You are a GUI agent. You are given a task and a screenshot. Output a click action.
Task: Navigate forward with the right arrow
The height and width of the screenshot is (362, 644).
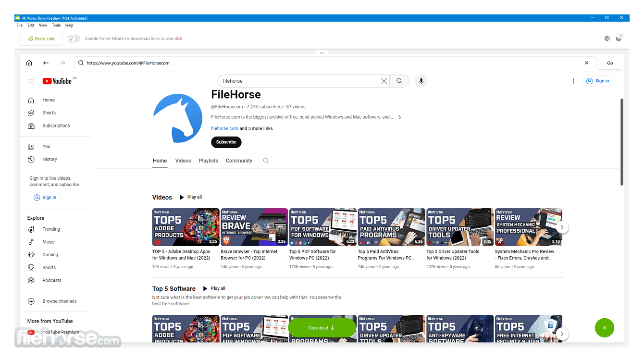(62, 63)
